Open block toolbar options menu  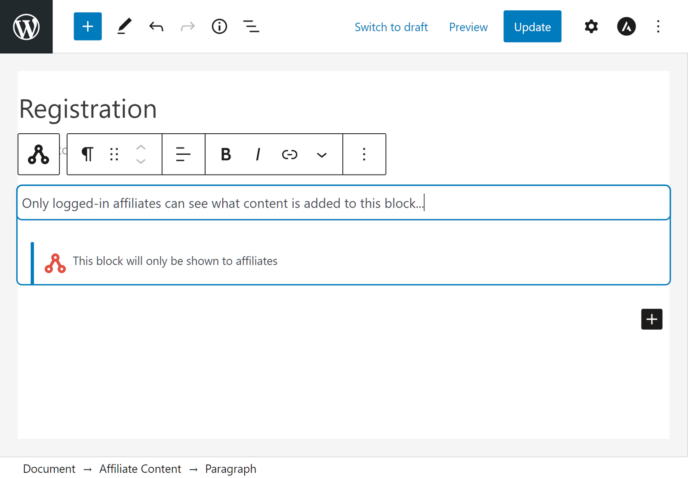pos(364,154)
